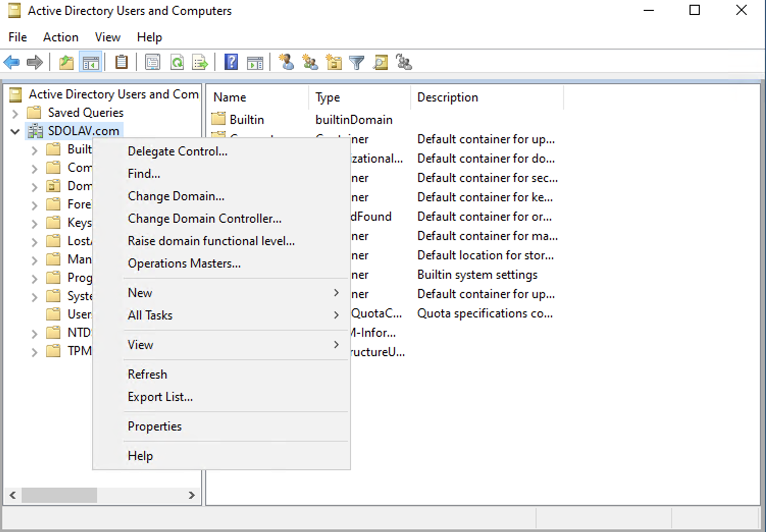The width and height of the screenshot is (766, 532).
Task: Click the green Refresh toolbar icon
Action: (176, 63)
